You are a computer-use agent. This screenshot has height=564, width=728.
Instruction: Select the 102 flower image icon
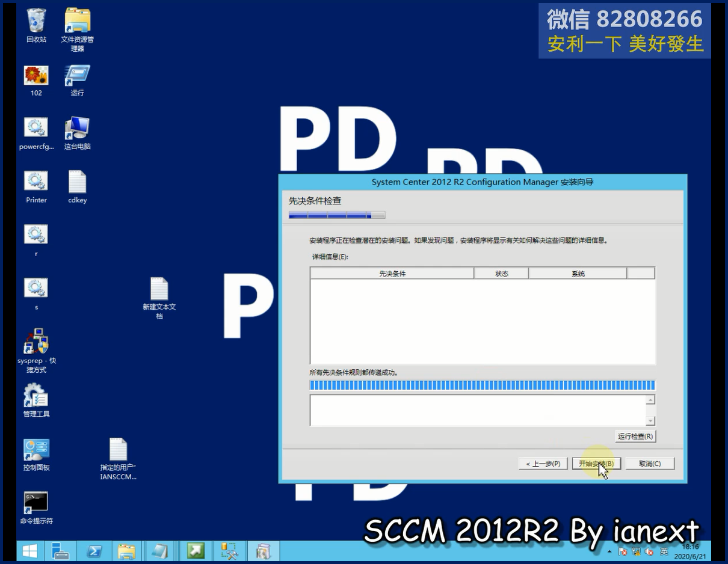[x=36, y=81]
